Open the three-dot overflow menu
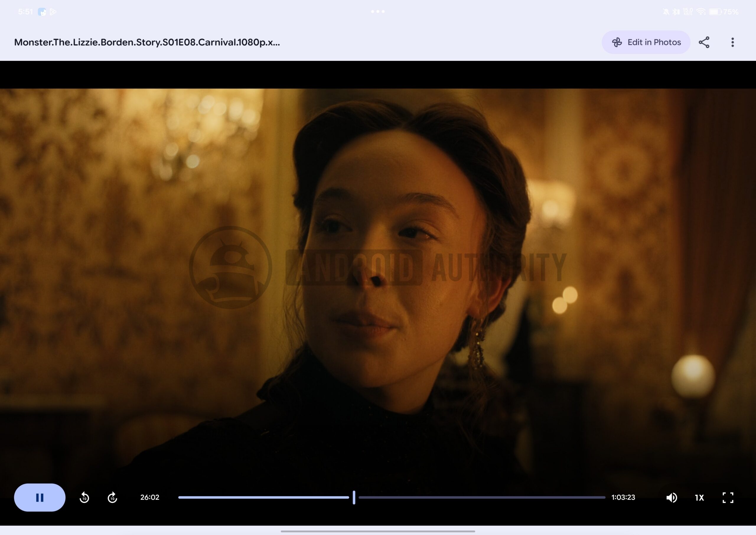The image size is (756, 535). click(733, 42)
